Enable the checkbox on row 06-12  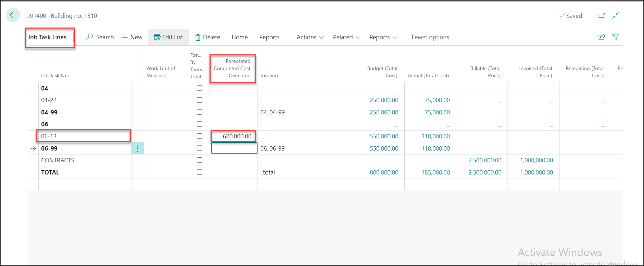tap(200, 136)
